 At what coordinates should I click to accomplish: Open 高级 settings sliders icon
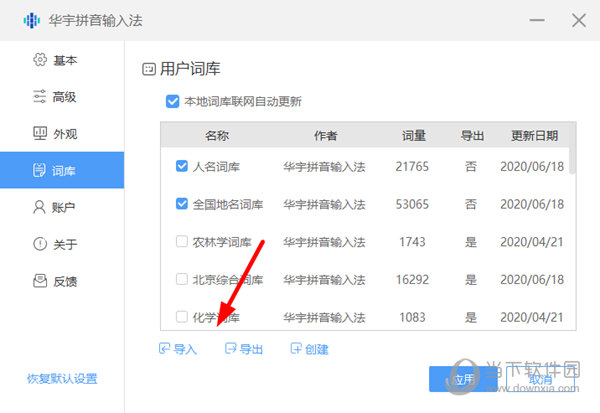click(x=40, y=97)
